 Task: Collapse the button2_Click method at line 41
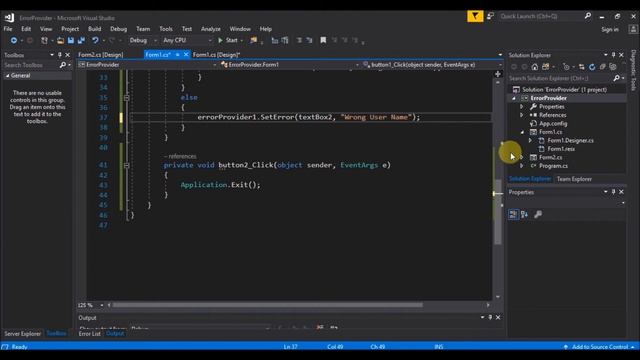(127, 165)
